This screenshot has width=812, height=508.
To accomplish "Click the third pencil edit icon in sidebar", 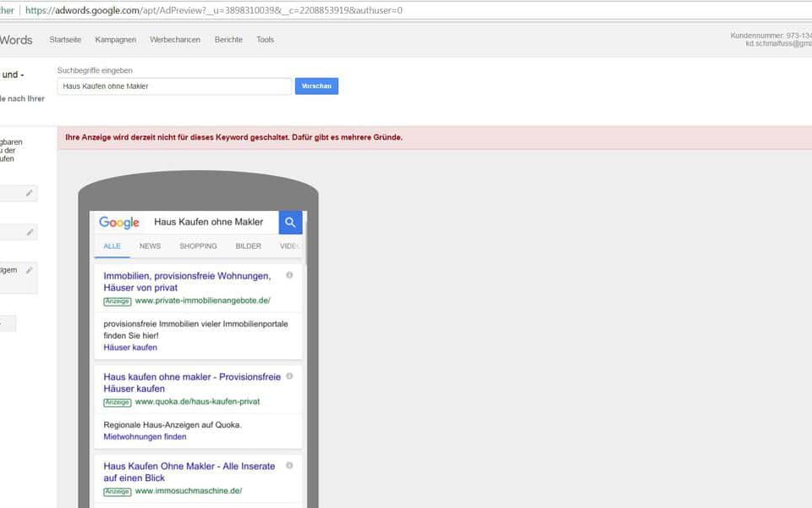I will tap(29, 270).
